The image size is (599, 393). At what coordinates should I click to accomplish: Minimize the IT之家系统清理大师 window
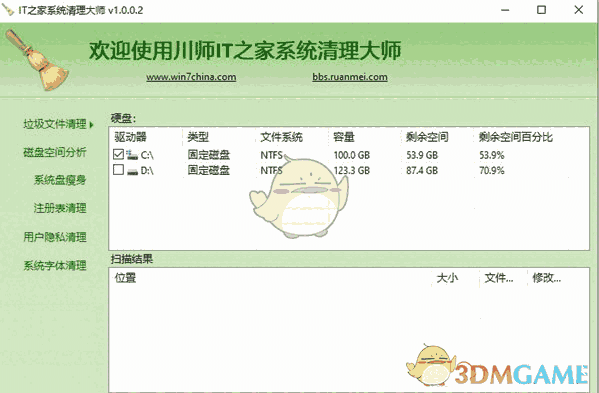pos(505,10)
